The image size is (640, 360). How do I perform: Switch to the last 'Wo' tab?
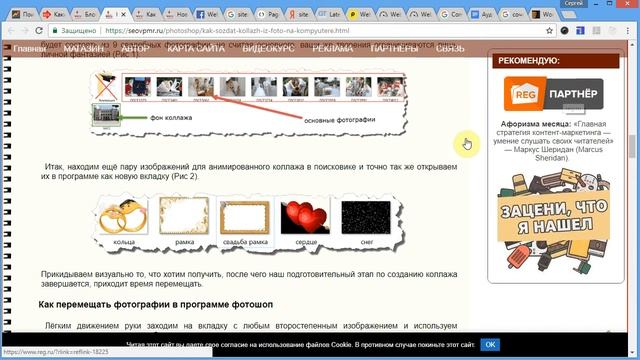(x=543, y=14)
